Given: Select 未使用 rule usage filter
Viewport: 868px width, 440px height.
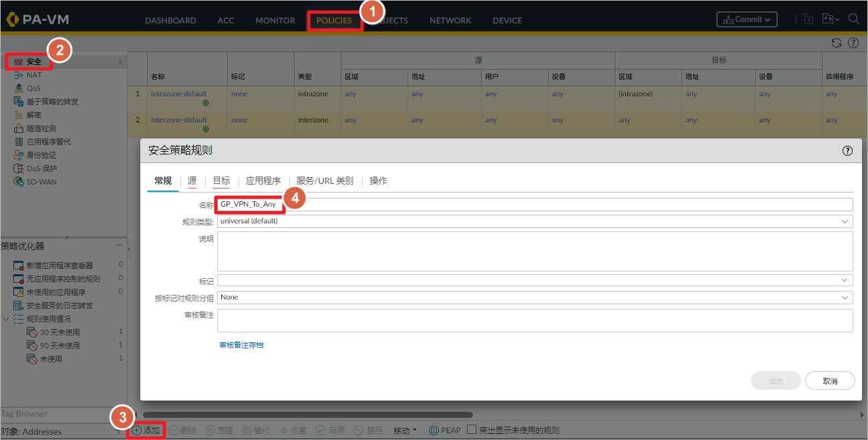Looking at the screenshot, I should click(x=51, y=359).
